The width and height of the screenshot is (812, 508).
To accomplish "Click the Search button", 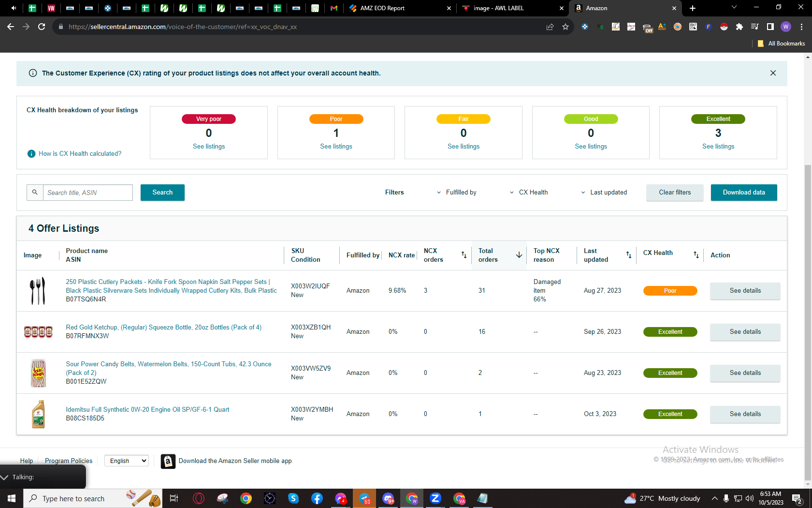I will pos(162,193).
